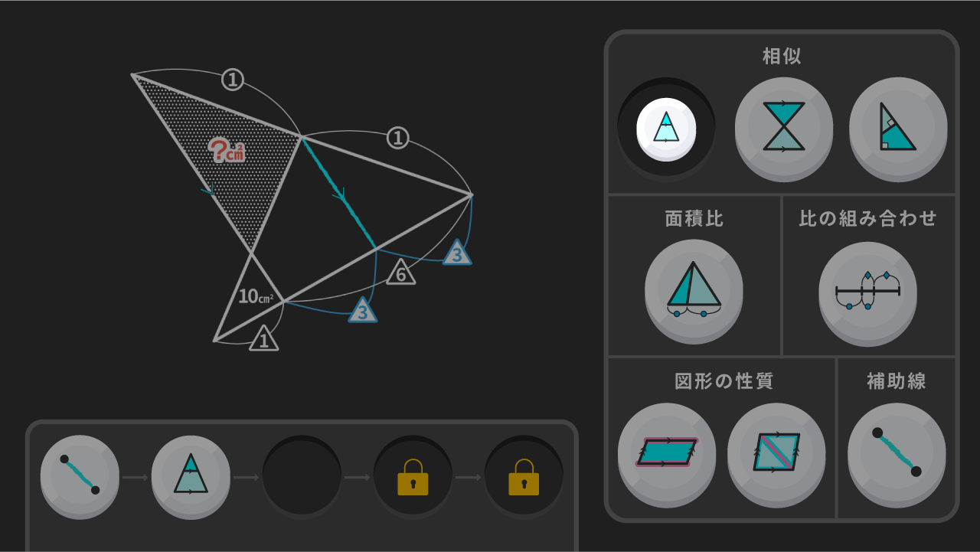Viewport: 980px width, 552px height.
Task: Select the 面積比 area-ratio triangle tool
Action: pos(694,290)
